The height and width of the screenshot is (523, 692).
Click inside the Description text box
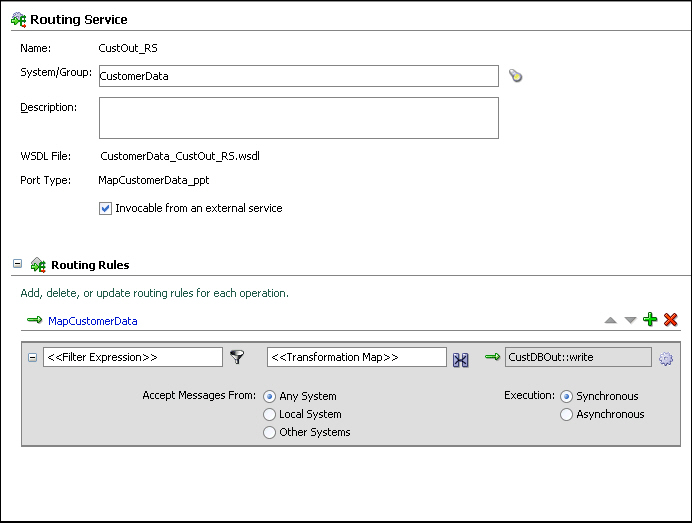point(299,118)
